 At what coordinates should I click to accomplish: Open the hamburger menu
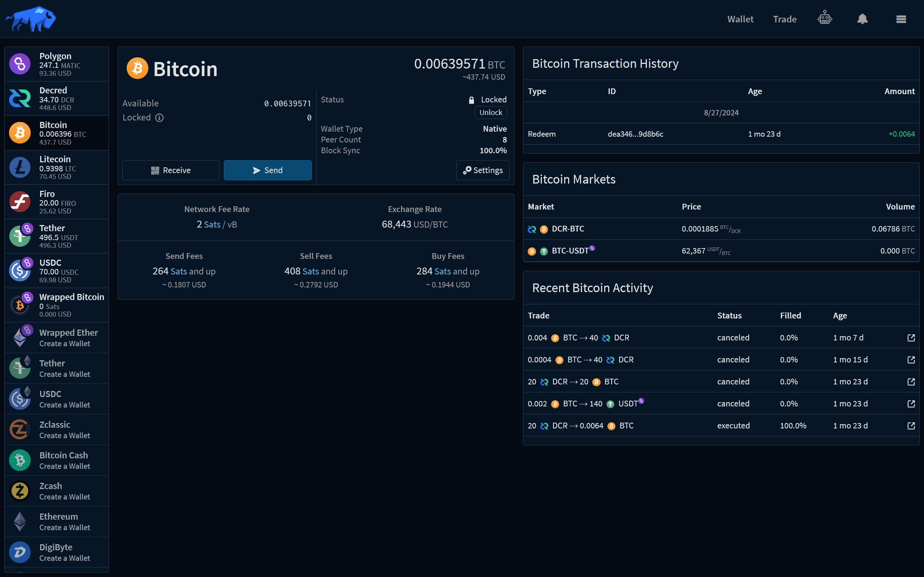pyautogui.click(x=901, y=19)
